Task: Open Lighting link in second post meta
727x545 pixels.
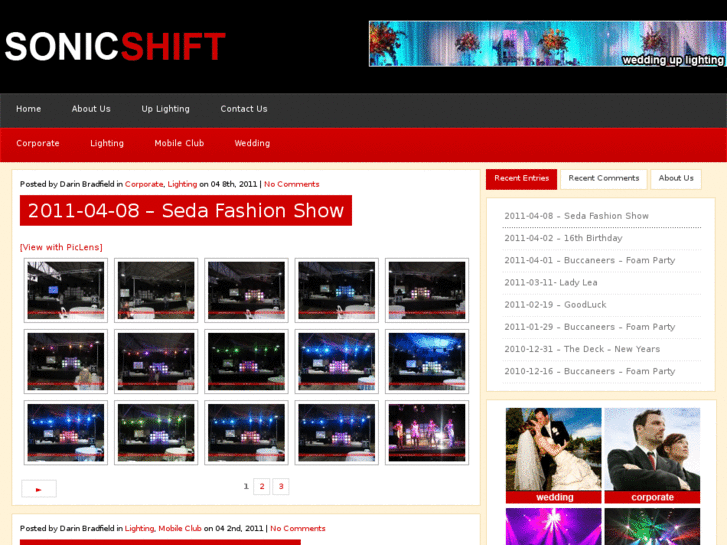Action: [139, 528]
